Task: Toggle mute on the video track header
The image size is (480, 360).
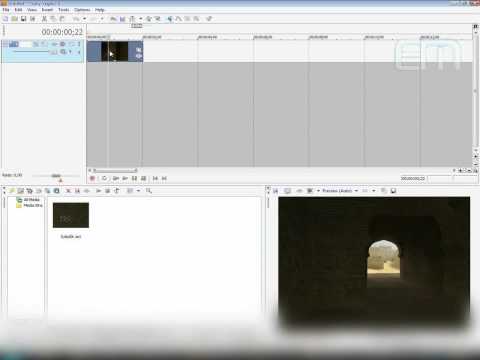Action: pos(71,44)
